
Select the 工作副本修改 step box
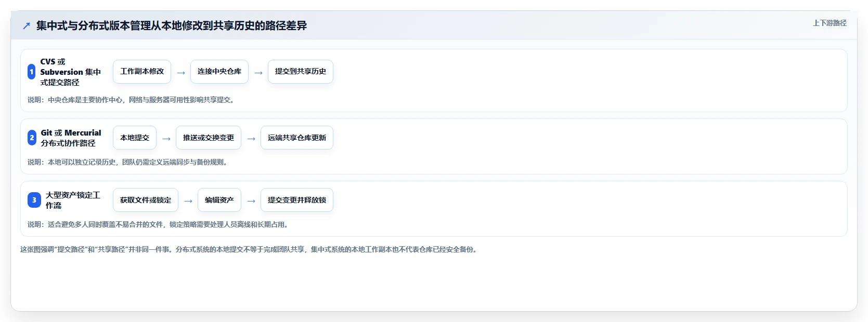coord(142,72)
